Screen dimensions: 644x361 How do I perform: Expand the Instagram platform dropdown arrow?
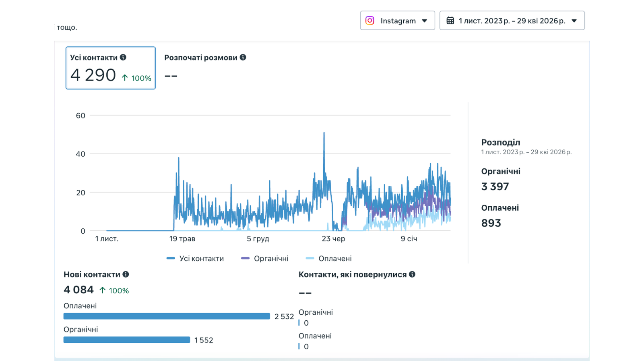tap(425, 21)
